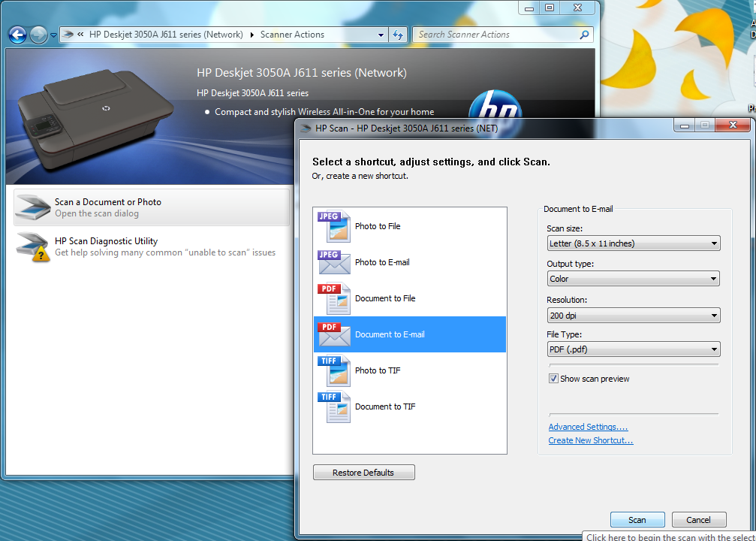The image size is (756, 541).
Task: Click the Scan a Document or Photo scanner icon
Action: (34, 207)
